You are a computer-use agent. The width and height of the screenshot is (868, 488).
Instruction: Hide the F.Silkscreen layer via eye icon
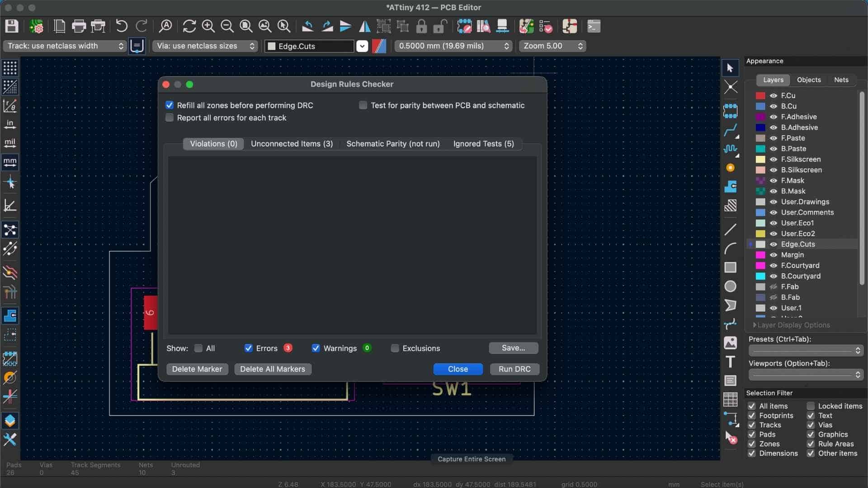pyautogui.click(x=774, y=160)
